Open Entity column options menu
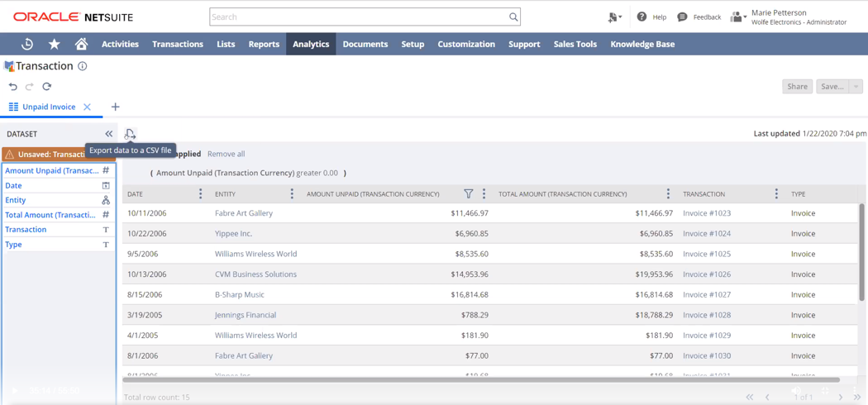The image size is (868, 405). [292, 194]
